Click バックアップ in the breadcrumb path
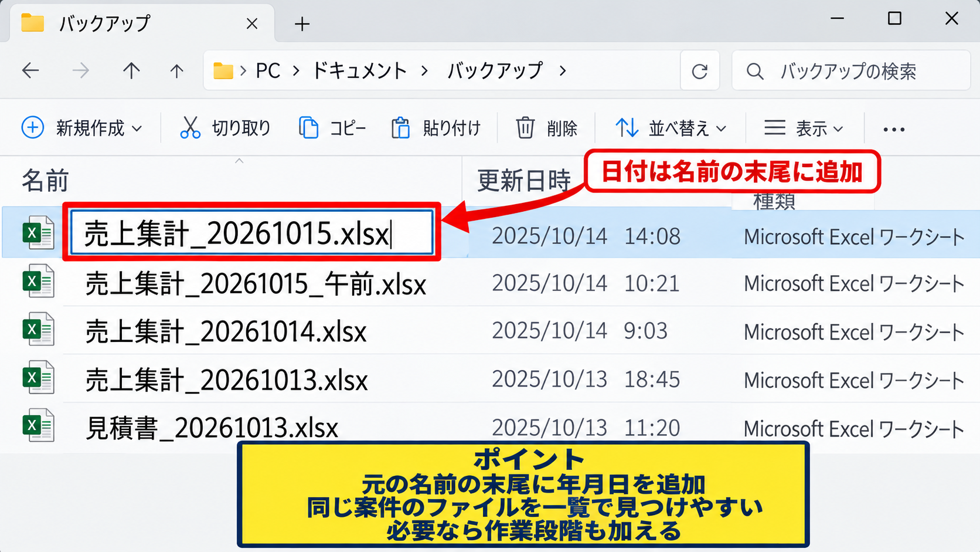 coord(495,71)
